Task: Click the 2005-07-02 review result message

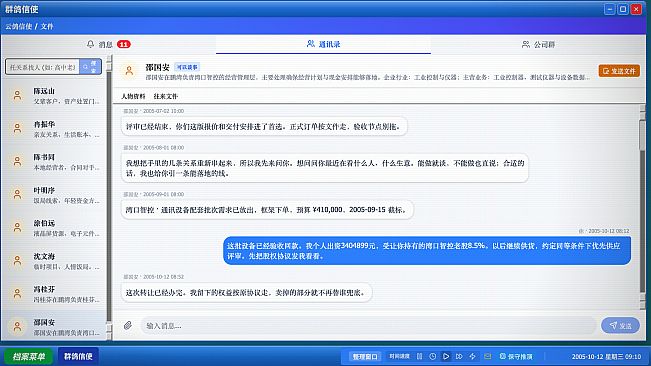Action: click(264, 126)
